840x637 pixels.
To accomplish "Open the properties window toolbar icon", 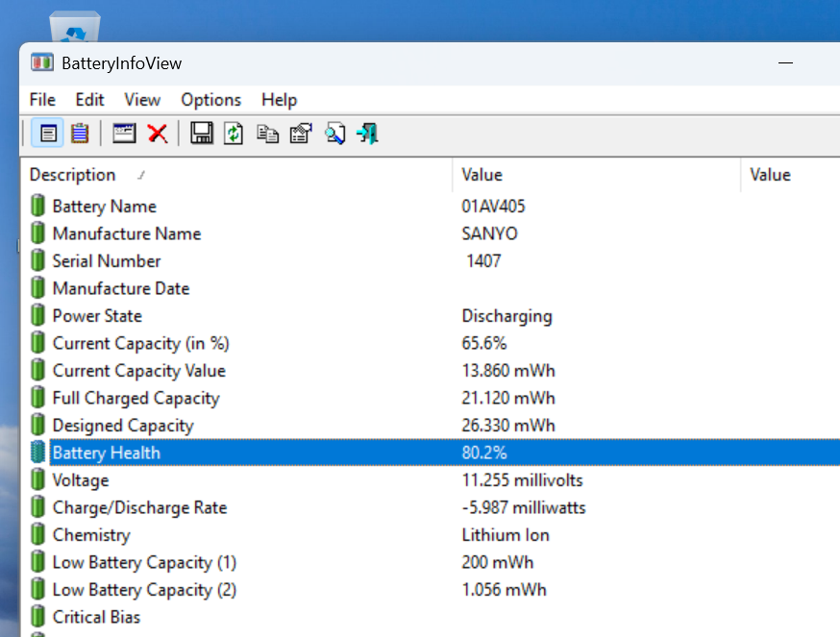I will coord(124,134).
